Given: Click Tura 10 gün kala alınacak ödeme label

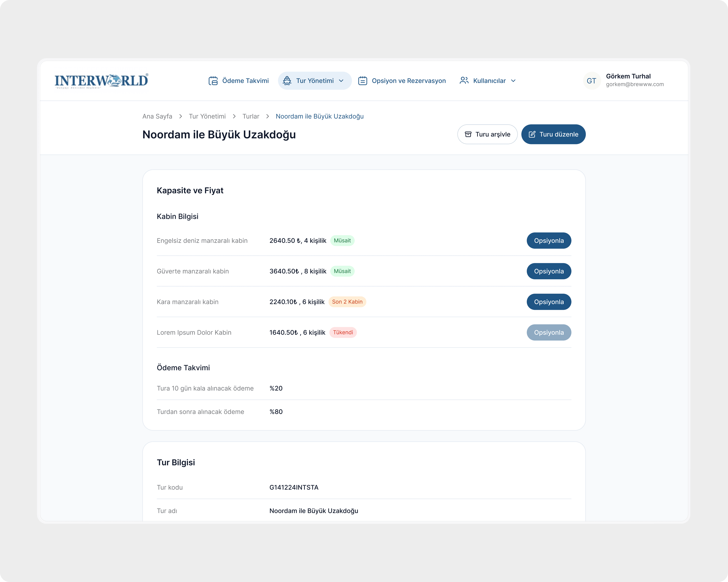Looking at the screenshot, I should (205, 388).
